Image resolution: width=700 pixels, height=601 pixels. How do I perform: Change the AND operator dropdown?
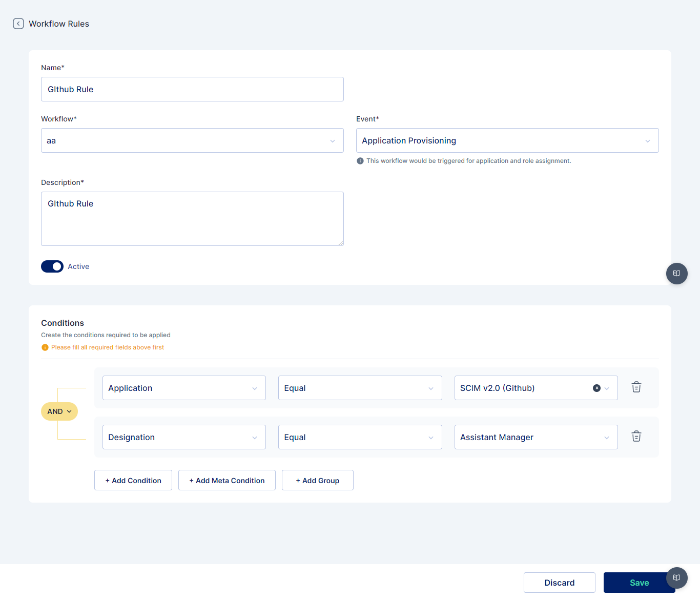click(59, 411)
